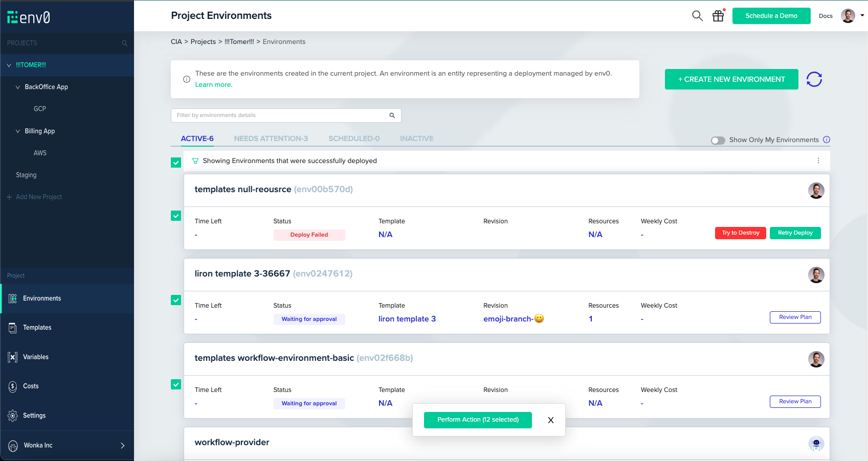Image resolution: width=868 pixels, height=461 pixels.
Task: Open Variables from the sidebar
Action: (x=35, y=357)
